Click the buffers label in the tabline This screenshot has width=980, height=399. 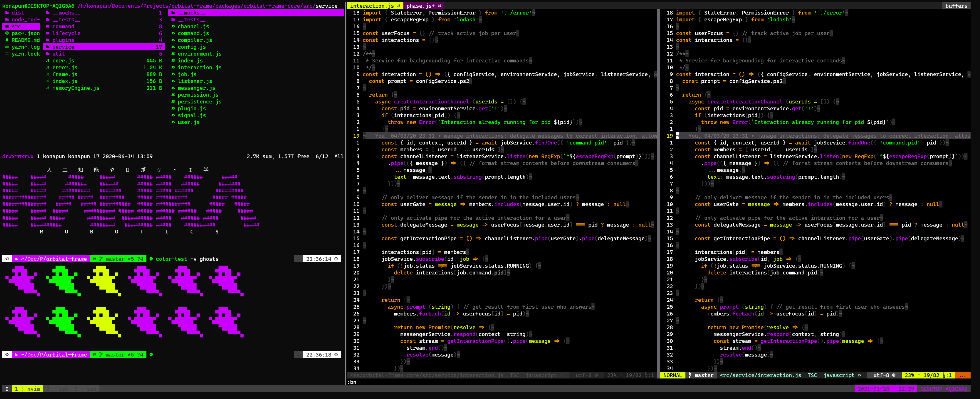click(x=956, y=6)
